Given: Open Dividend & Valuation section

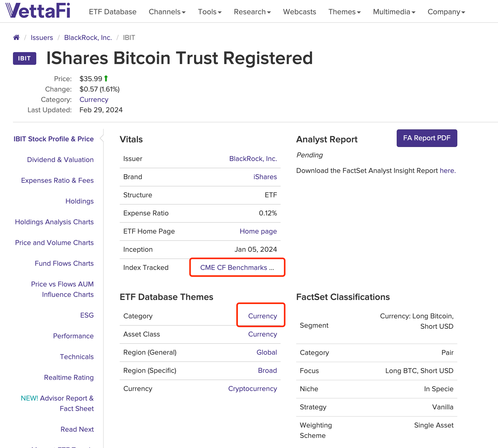Looking at the screenshot, I should (60, 160).
